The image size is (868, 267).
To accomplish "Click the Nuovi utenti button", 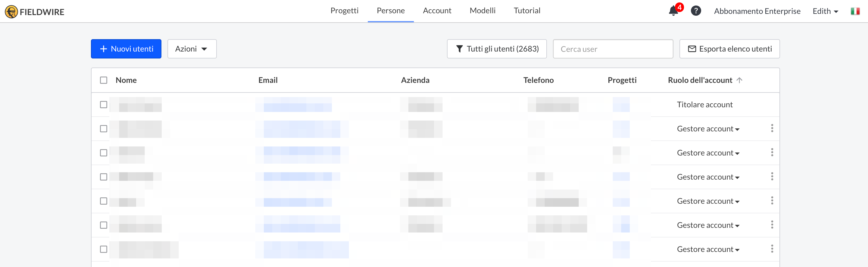I will pyautogui.click(x=126, y=49).
